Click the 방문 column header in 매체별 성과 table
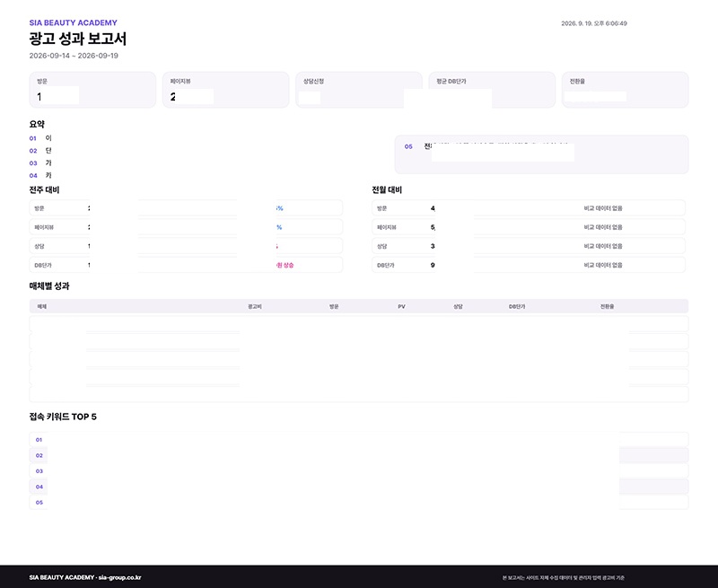 coord(334,306)
